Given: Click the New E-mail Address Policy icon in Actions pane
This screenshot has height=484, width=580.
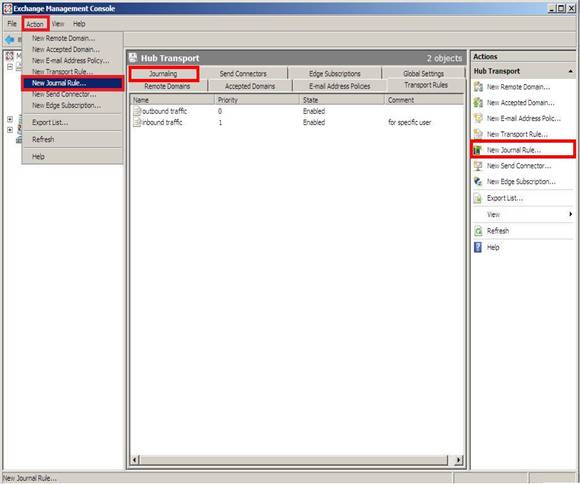Looking at the screenshot, I should pyautogui.click(x=478, y=118).
